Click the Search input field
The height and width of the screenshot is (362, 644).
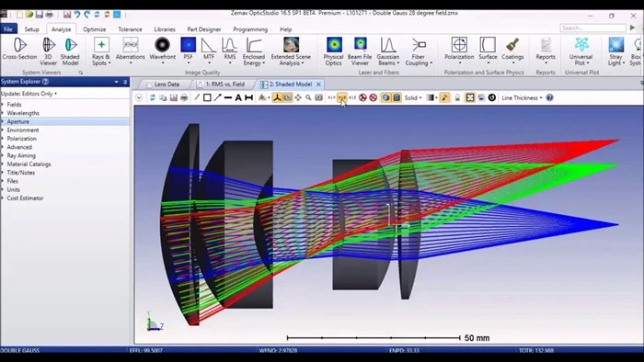click(x=592, y=28)
